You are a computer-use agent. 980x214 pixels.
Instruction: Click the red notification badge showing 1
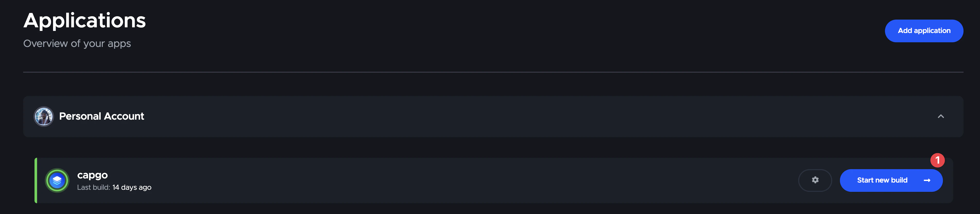[938, 160]
